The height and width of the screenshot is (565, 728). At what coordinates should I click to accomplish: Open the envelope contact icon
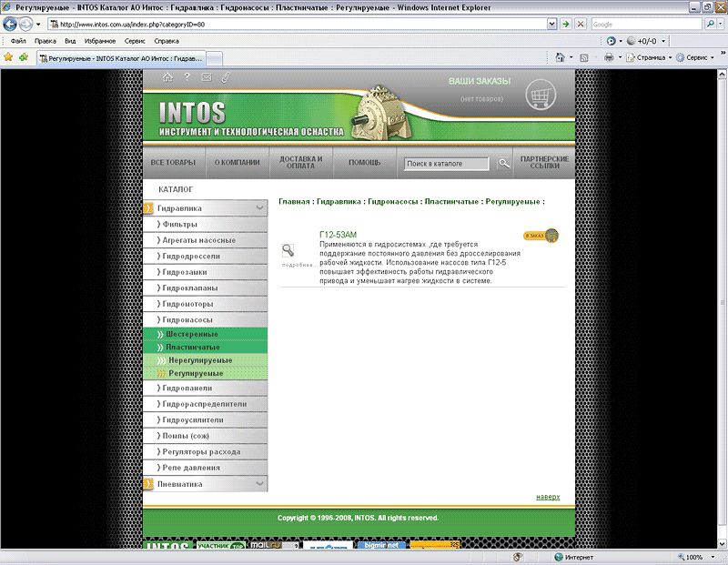(x=206, y=77)
